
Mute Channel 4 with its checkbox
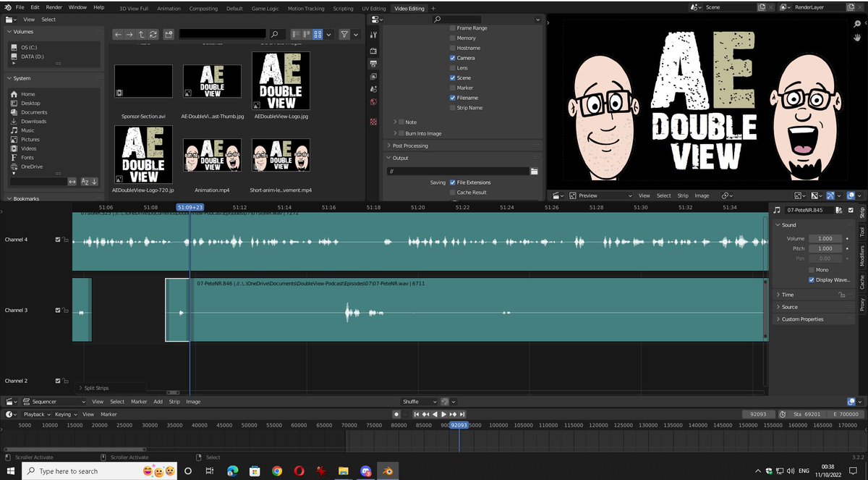[59, 239]
